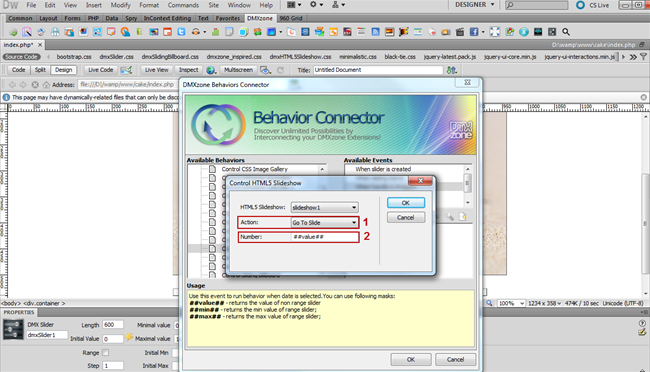The height and width of the screenshot is (372, 650).
Task: Click the RSS feed icon in the toolbar
Action: [376, 32]
